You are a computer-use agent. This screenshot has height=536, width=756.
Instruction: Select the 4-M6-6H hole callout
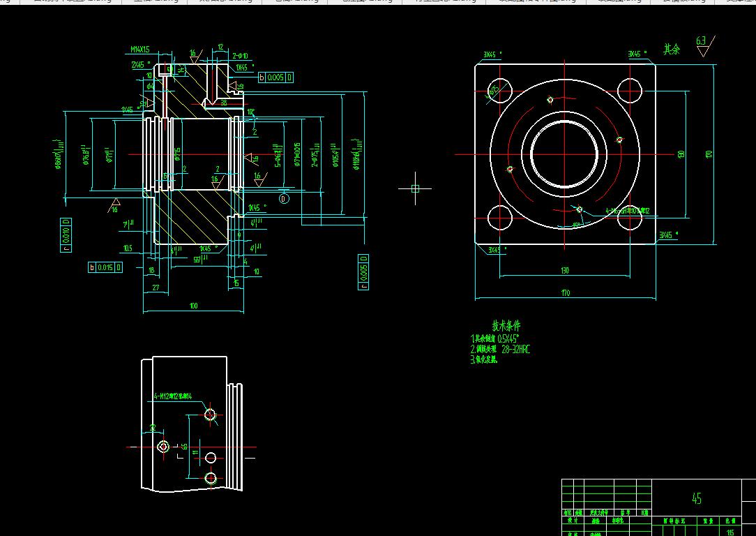(627, 211)
